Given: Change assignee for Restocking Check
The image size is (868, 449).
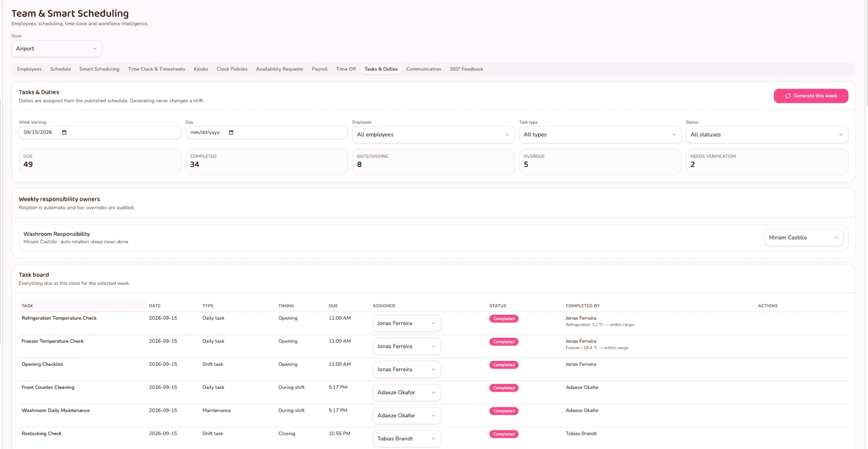Looking at the screenshot, I should [406, 439].
